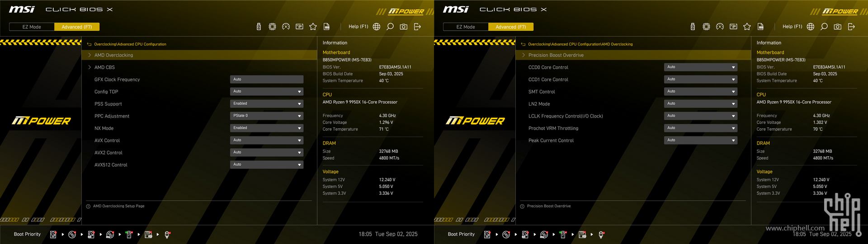Select network boot device in right boot bar
This screenshot has width=868, height=244.
(601, 235)
